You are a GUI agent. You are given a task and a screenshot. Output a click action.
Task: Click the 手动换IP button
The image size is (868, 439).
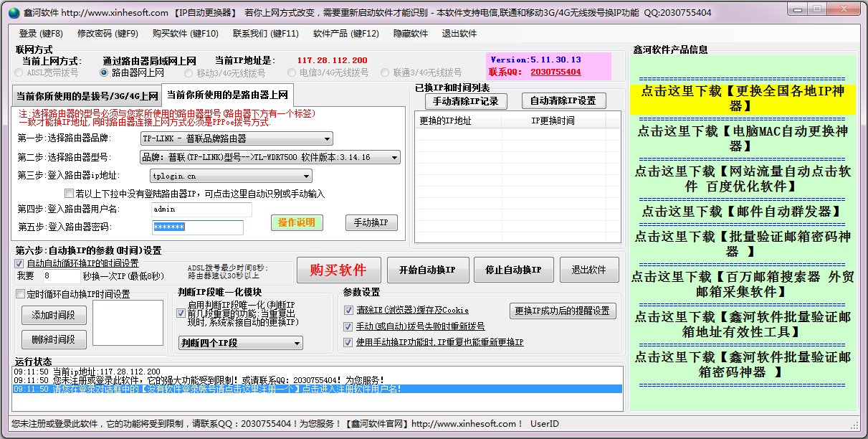[x=371, y=222]
